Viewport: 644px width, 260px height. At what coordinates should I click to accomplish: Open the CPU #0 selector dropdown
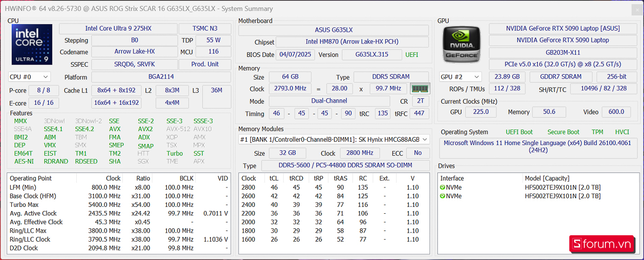click(30, 77)
